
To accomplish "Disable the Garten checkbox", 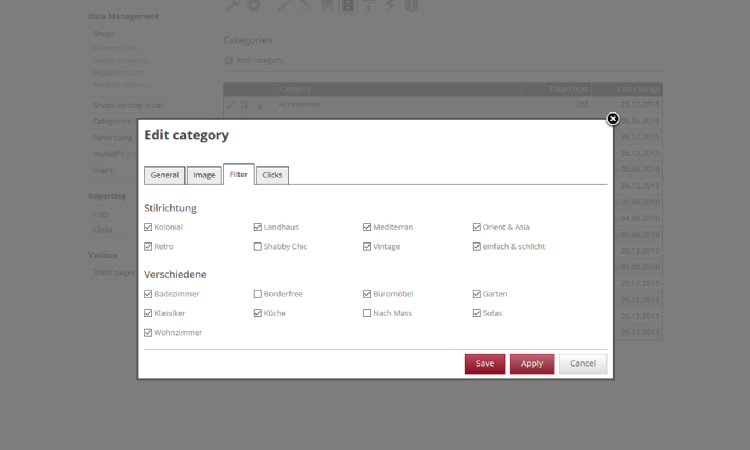I will 476,294.
